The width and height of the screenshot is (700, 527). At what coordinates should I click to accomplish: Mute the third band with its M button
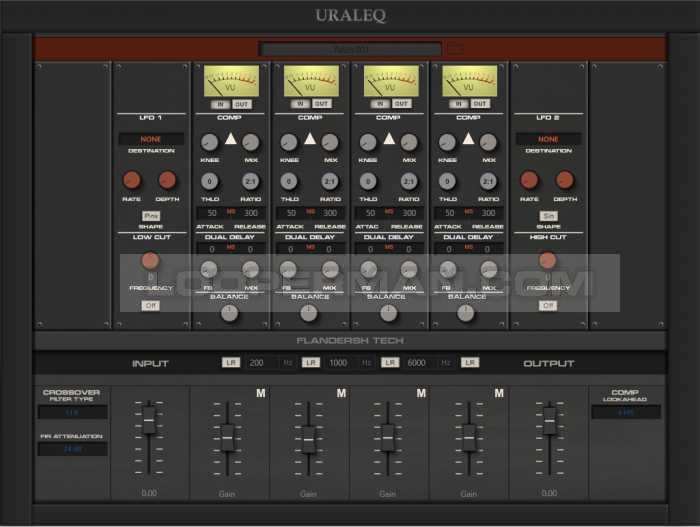[x=421, y=393]
